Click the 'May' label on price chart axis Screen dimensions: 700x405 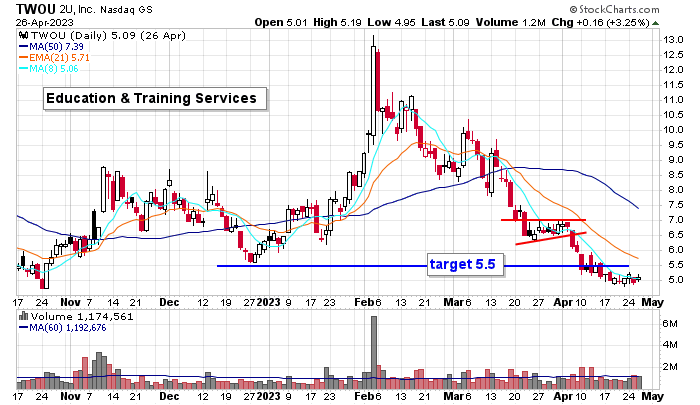pos(653,302)
